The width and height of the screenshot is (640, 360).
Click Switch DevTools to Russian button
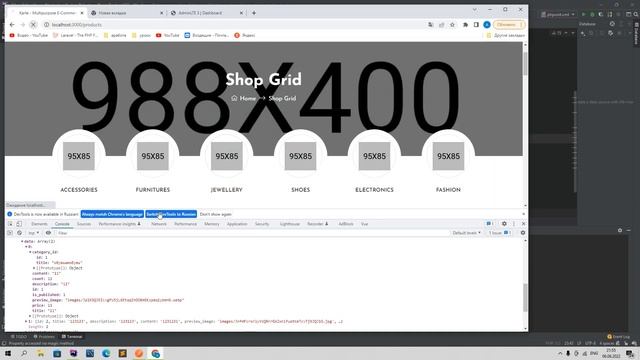click(171, 214)
